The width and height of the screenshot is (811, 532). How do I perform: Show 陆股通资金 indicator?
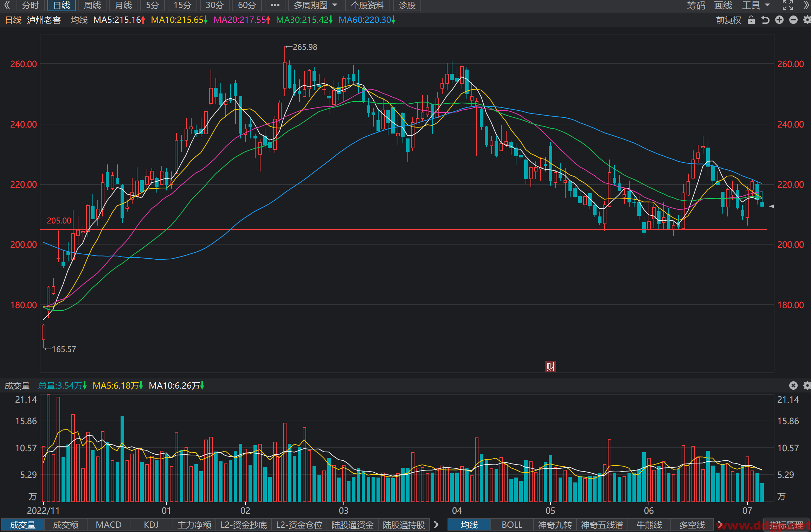pyautogui.click(x=353, y=525)
